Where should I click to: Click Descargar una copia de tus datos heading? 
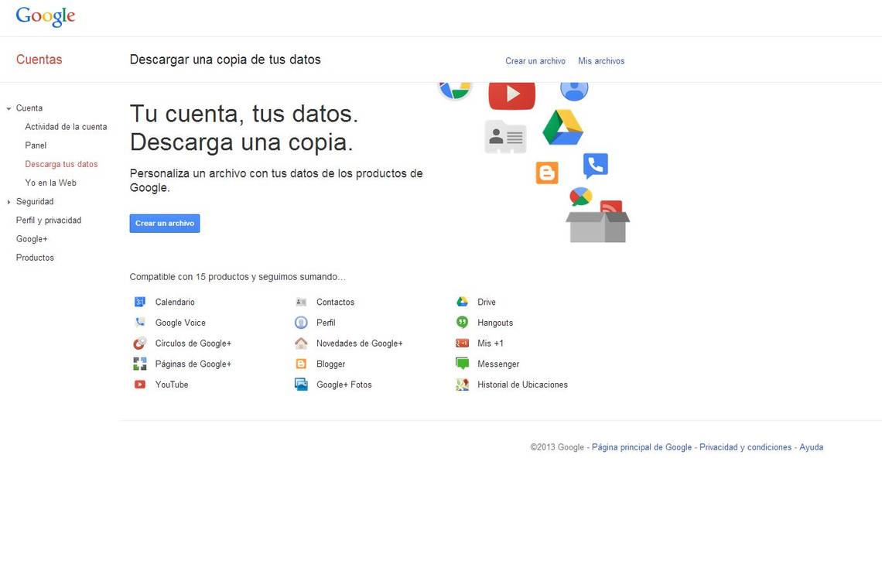tap(225, 60)
